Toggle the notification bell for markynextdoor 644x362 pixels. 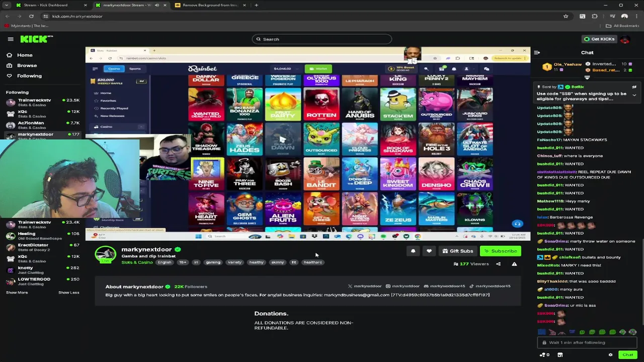pyautogui.click(x=413, y=251)
